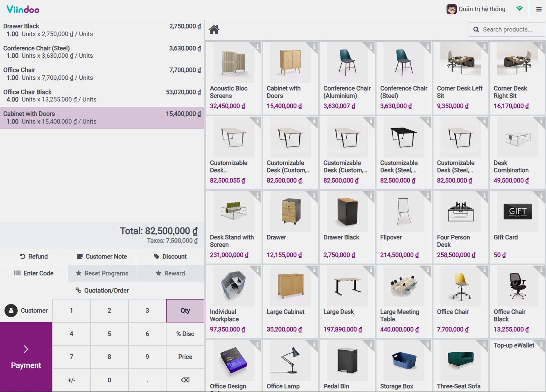Click the home navigation icon above products
This screenshot has height=392, width=546.
click(x=214, y=29)
